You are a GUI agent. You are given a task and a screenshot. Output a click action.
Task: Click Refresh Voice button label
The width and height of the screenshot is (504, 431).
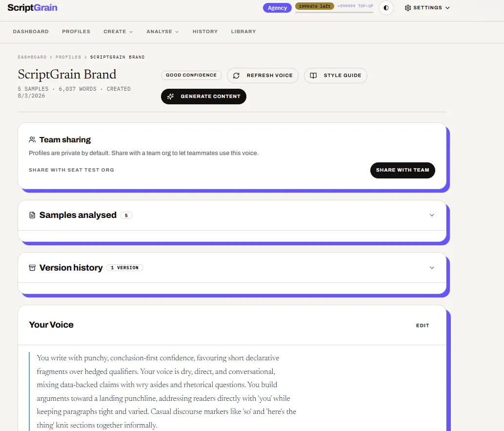point(270,76)
